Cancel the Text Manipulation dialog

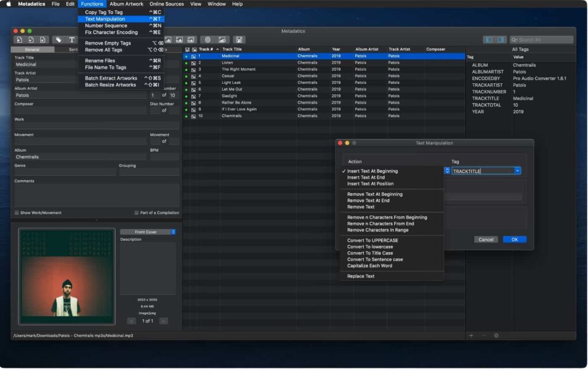point(486,239)
